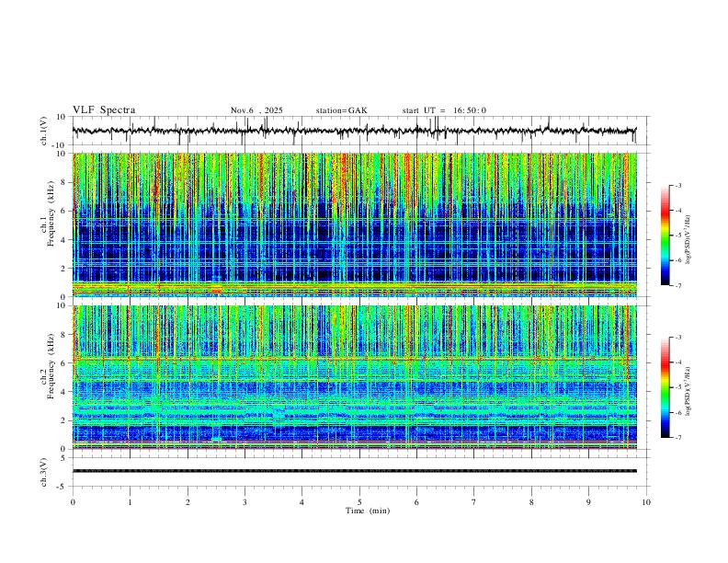Screen dimensions: 728x563
Task: Click the time axis tick label "10"
Action: 646,502
